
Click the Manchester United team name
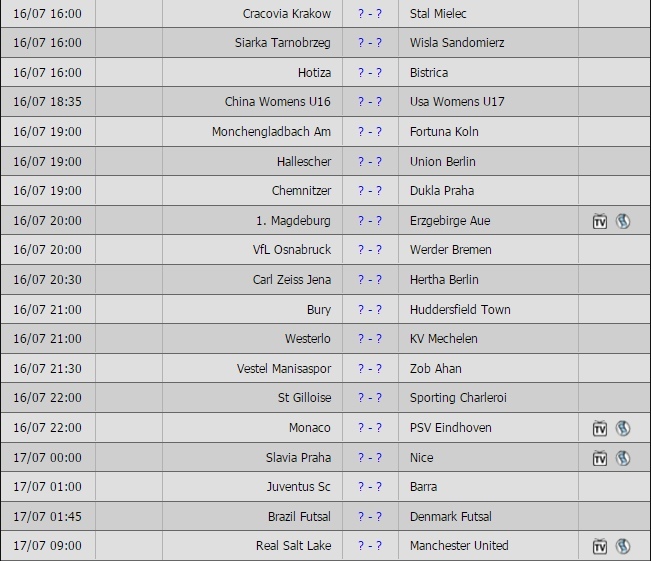[x=459, y=546]
